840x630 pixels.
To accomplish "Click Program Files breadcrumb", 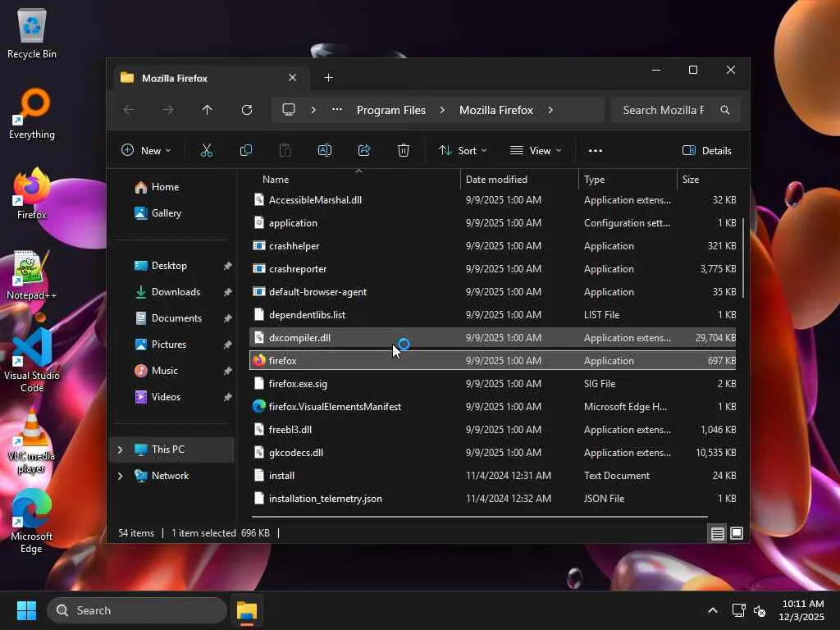I will coord(391,110).
